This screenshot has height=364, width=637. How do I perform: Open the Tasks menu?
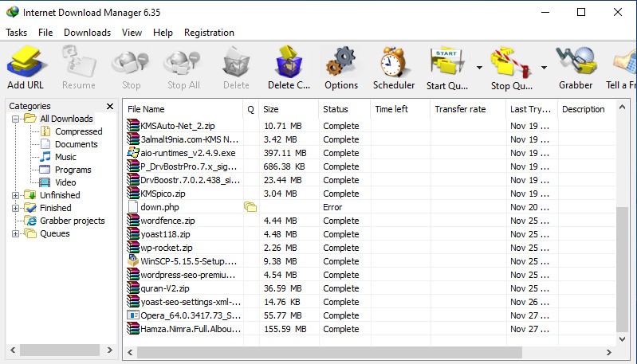coord(16,33)
